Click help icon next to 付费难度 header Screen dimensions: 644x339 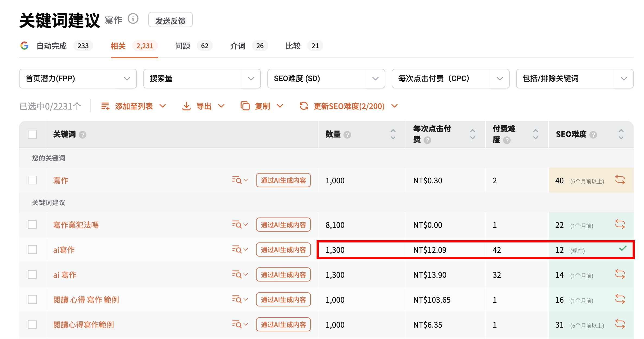[507, 140]
